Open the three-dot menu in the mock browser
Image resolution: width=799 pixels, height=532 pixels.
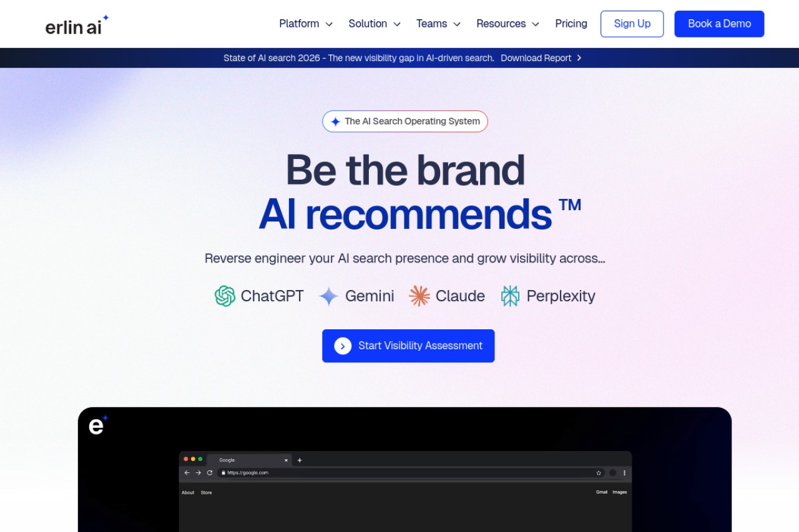point(624,473)
